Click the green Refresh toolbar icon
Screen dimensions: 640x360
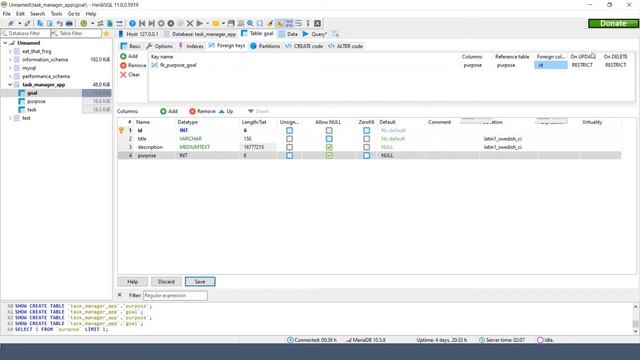84,23
